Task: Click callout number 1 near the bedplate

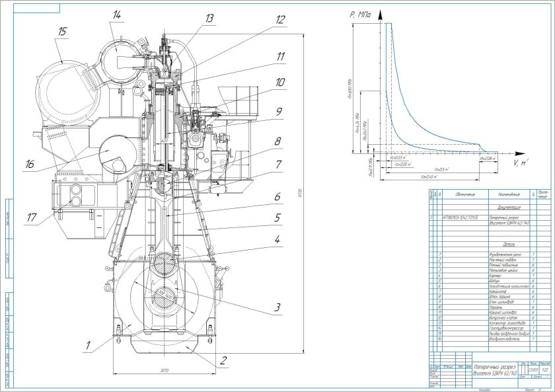Action: [86, 343]
